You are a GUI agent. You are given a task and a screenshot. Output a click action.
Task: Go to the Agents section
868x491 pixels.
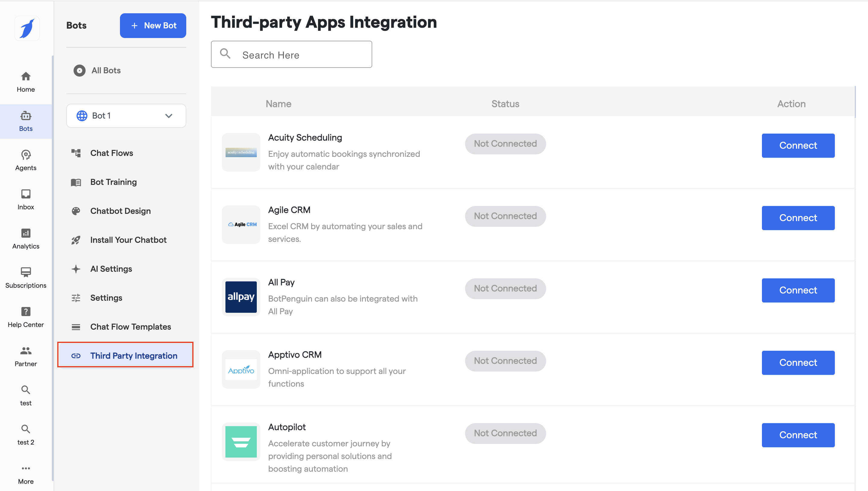[x=26, y=160]
